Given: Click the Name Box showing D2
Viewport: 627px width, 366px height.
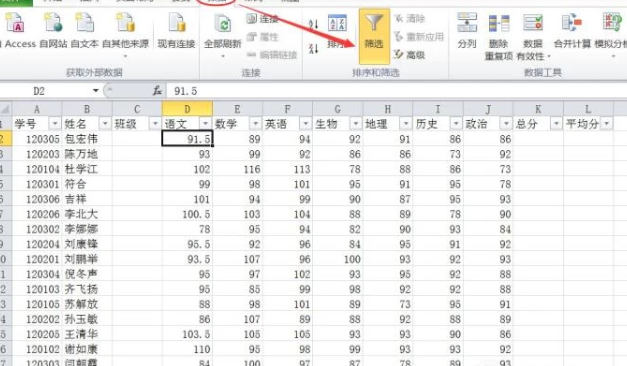Looking at the screenshot, I should click(45, 91).
